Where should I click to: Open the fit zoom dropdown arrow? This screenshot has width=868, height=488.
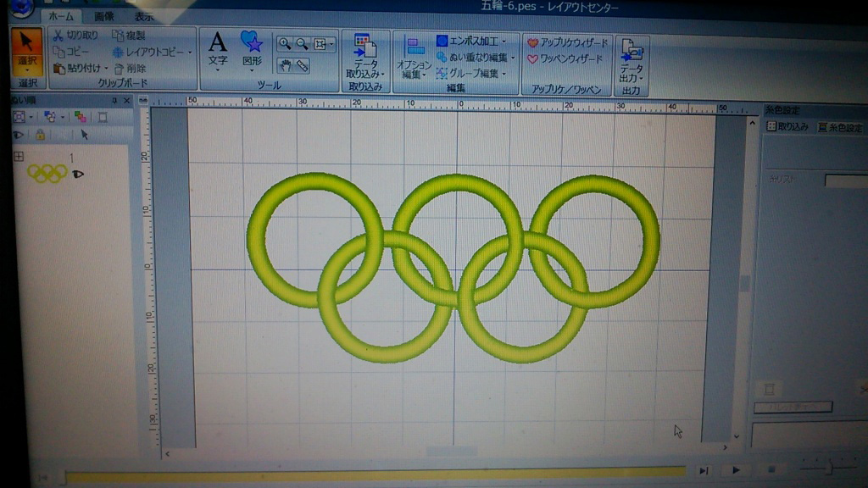[331, 44]
